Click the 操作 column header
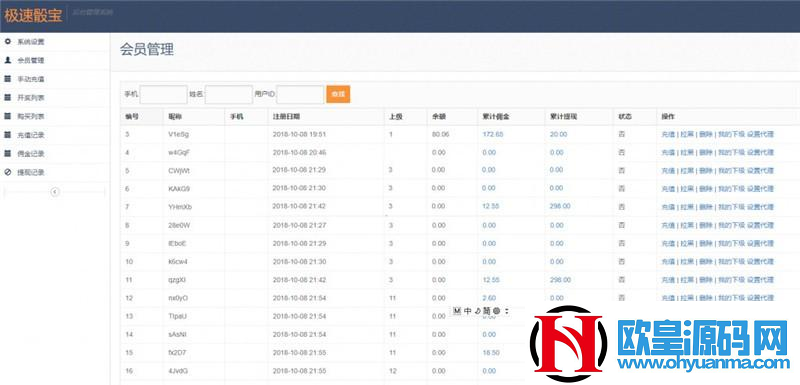 click(x=668, y=116)
